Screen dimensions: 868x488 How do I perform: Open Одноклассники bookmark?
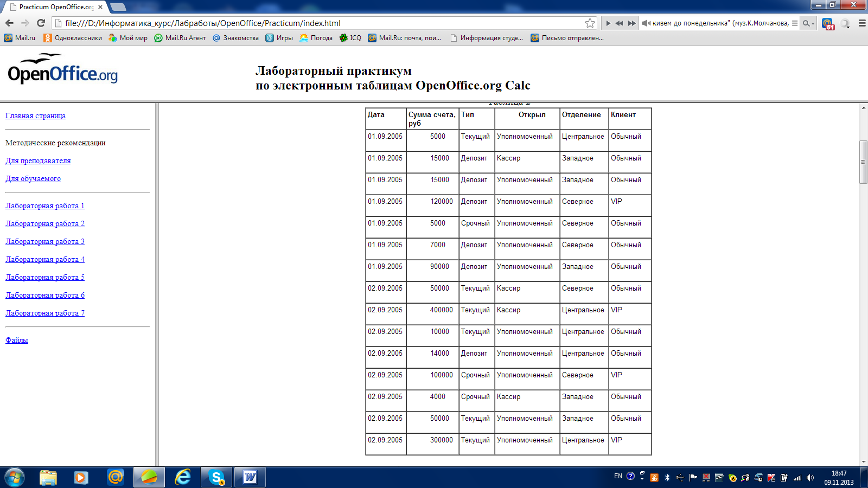coord(73,38)
